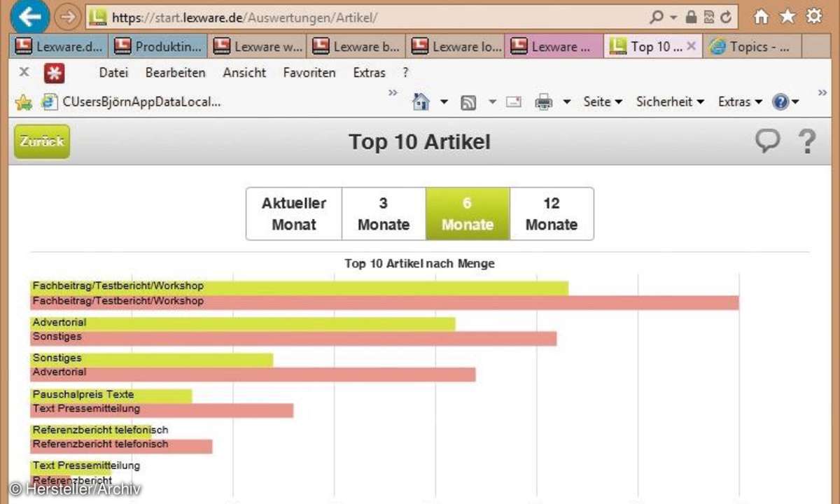
Task: Open the 'CUsersBjörnAppDataLocal...' favorite link
Action: click(132, 101)
